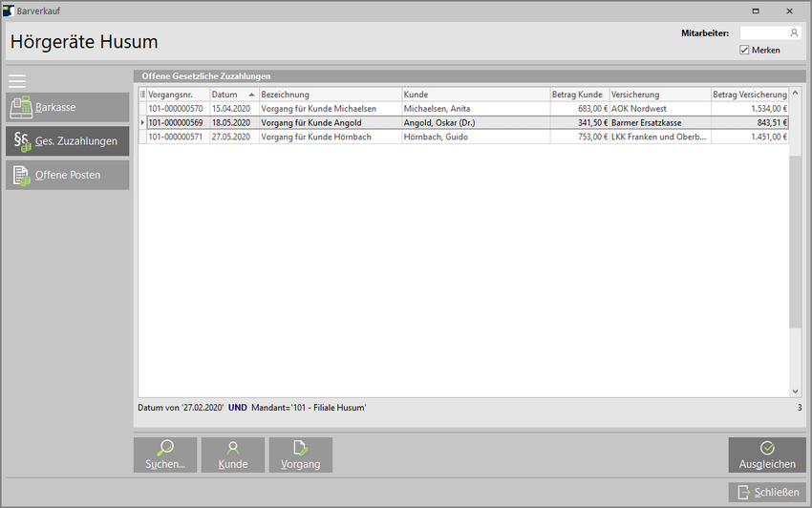Click the Suchen magnifier button
Image resolution: width=812 pixels, height=508 pixels.
(165, 455)
